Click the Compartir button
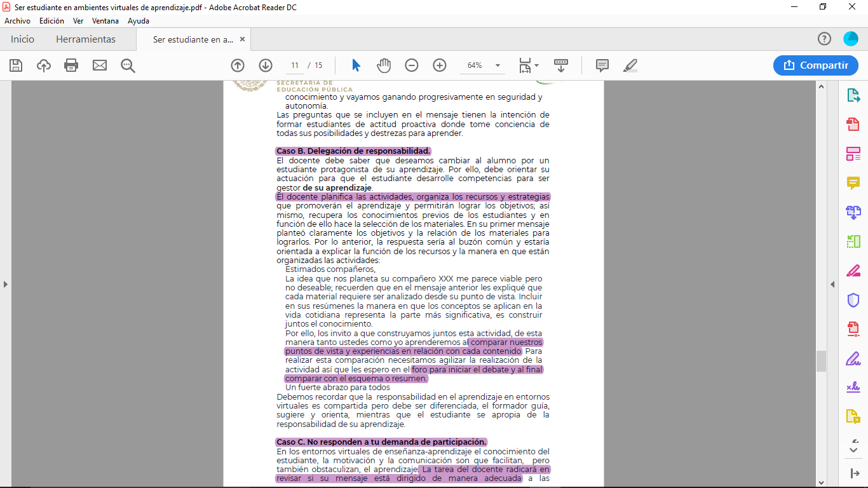868x488 pixels. coord(816,65)
